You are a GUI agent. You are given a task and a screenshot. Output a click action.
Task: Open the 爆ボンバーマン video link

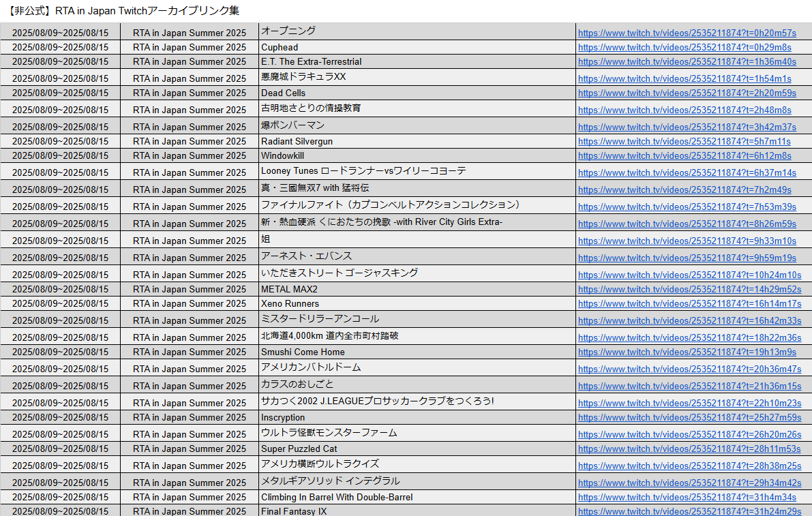point(687,127)
